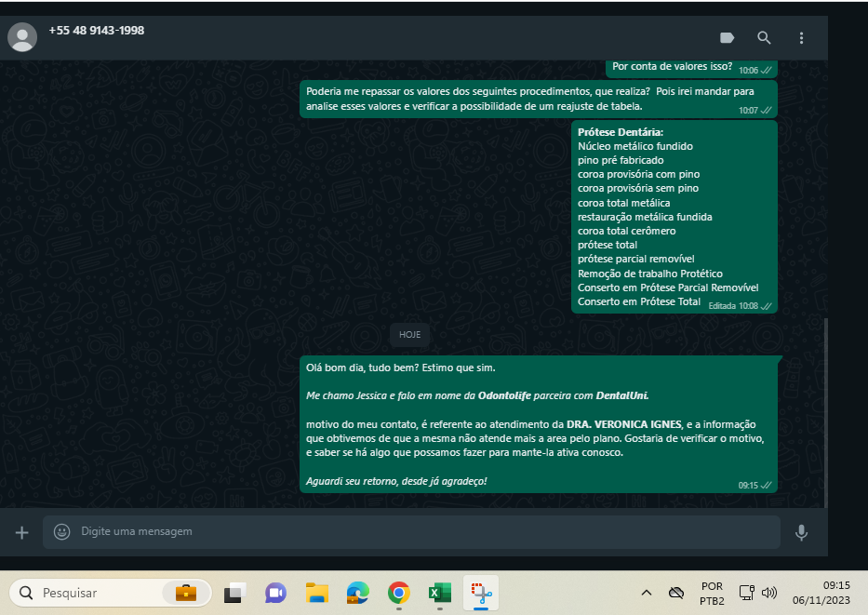Open the three-dot chat menu

pos(801,38)
